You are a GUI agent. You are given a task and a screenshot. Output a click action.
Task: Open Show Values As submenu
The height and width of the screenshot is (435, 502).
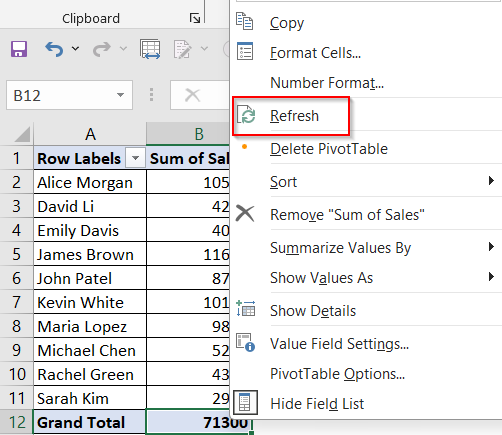[366, 278]
